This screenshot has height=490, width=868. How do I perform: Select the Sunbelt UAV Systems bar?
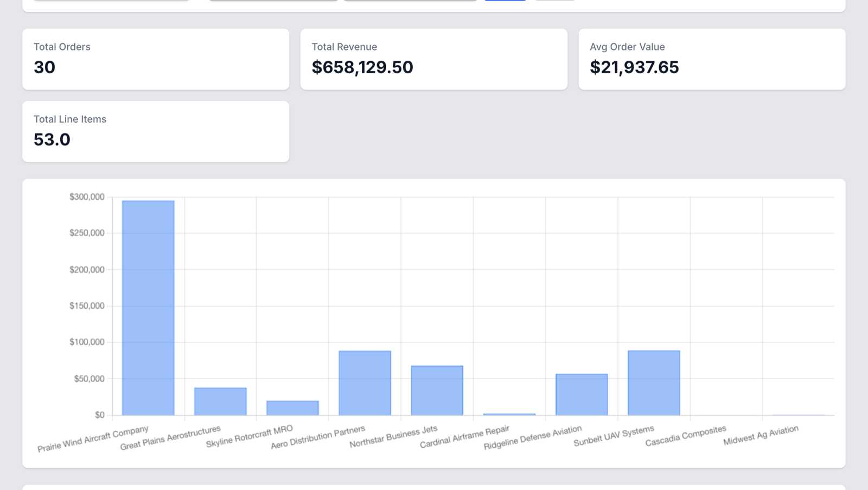pos(654,383)
